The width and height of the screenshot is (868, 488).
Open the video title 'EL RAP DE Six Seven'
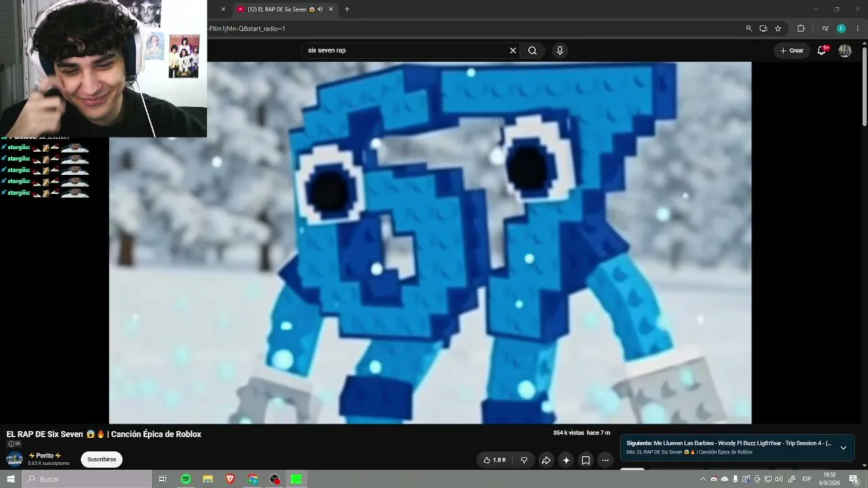104,434
